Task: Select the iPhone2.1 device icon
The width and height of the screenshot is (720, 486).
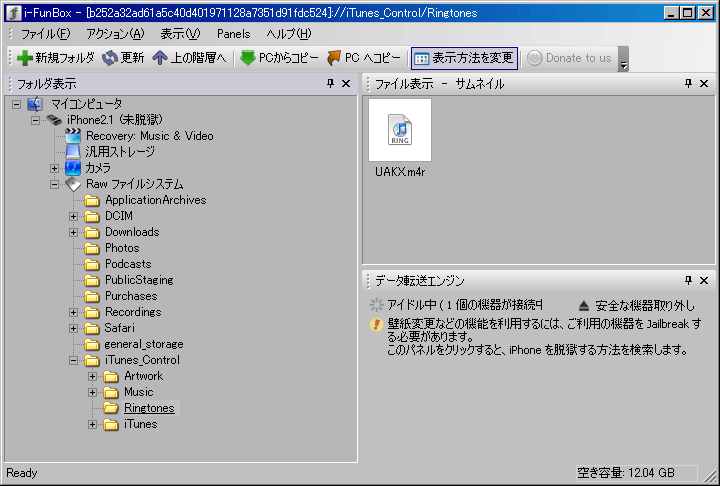Action: 54,120
